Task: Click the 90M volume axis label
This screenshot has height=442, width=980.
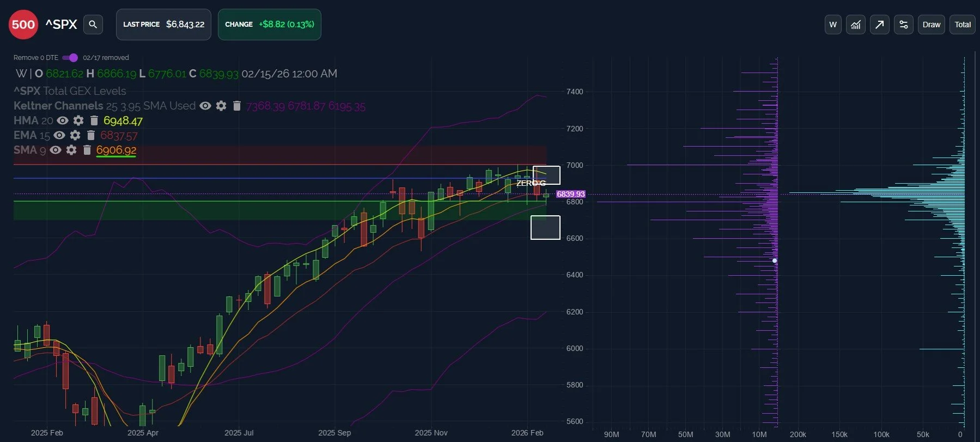Action: click(611, 434)
